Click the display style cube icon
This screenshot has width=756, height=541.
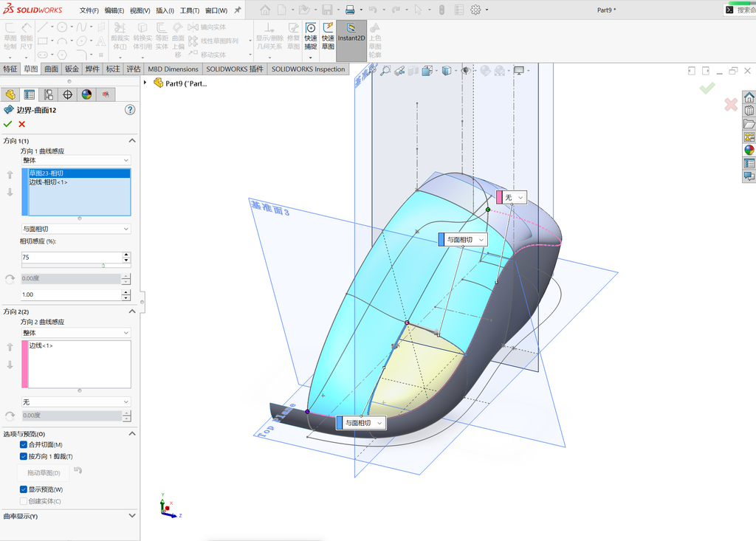click(x=447, y=71)
